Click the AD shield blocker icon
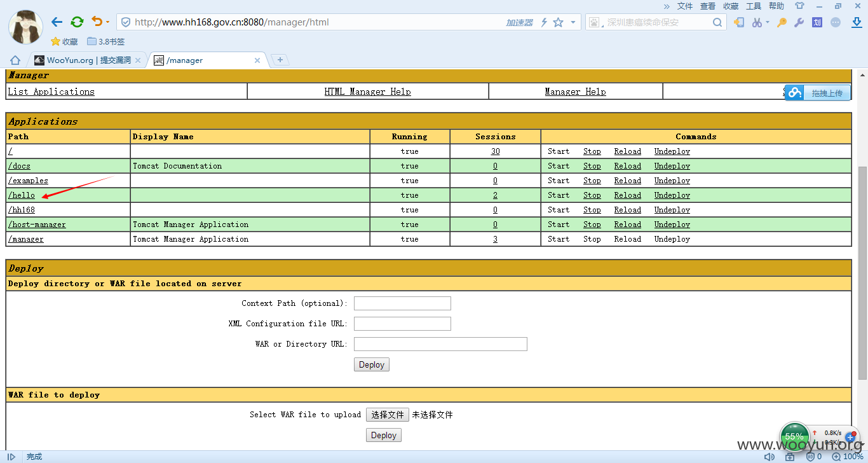 coord(811,457)
